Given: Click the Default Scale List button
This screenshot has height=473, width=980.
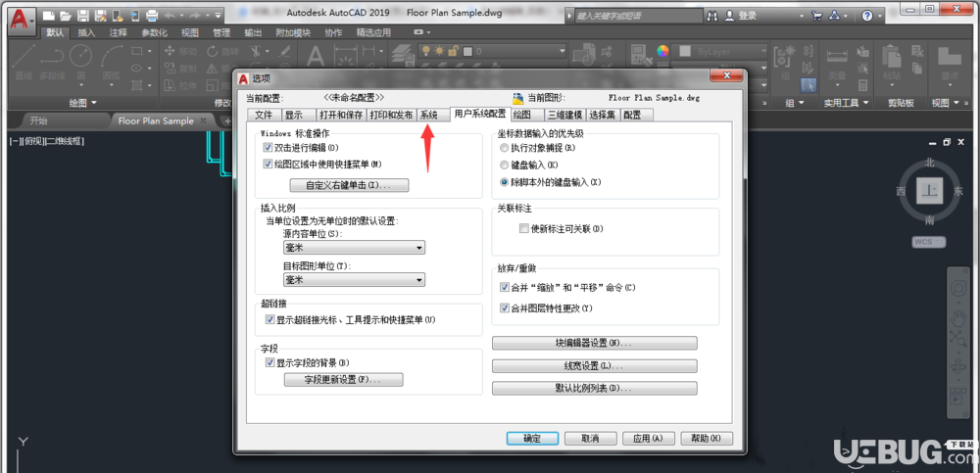Looking at the screenshot, I should (x=595, y=388).
